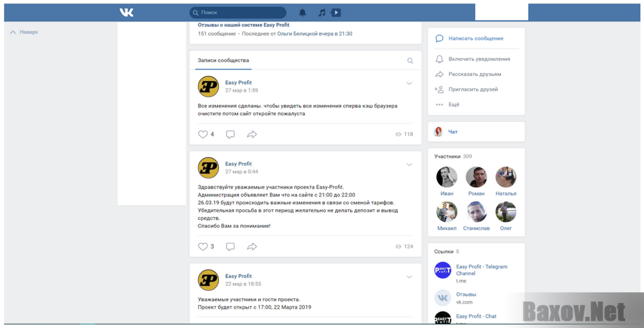Search the community posts with the magnifier

[x=410, y=61]
